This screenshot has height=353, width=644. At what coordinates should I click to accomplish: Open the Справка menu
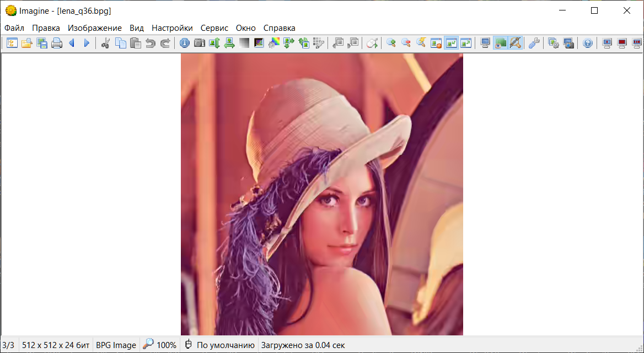pos(280,28)
